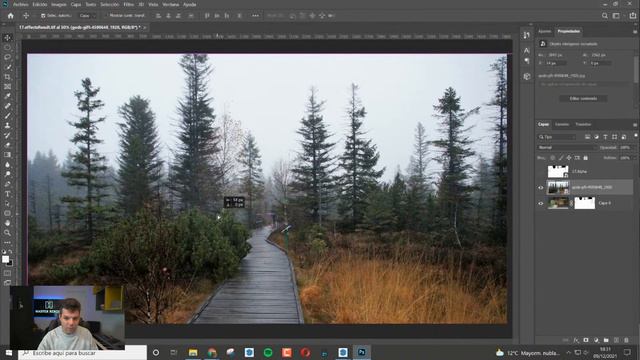Open the Layers panel flyout menu
640x360 pixels.
pyautogui.click(x=635, y=124)
